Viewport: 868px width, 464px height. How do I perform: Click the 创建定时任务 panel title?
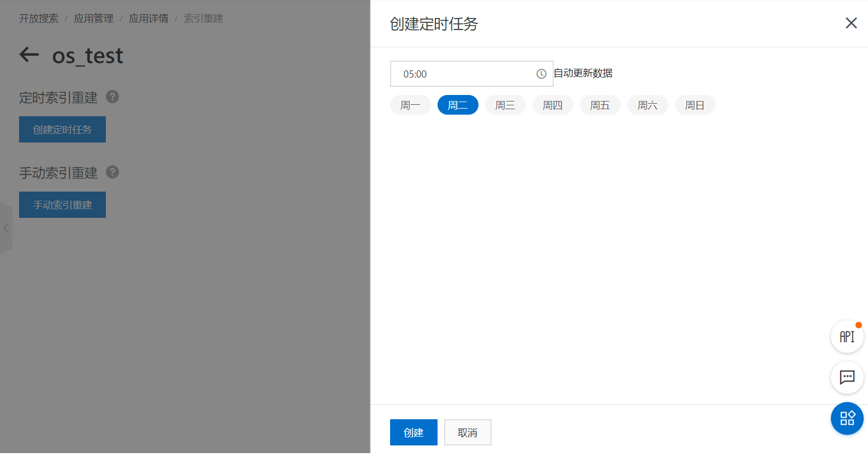434,24
